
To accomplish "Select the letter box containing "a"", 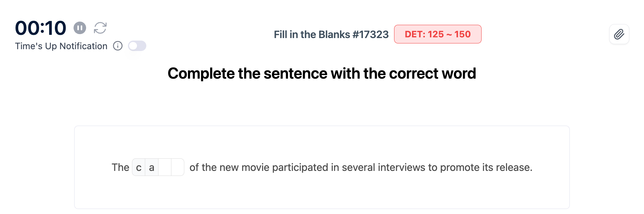I will pyautogui.click(x=152, y=167).
